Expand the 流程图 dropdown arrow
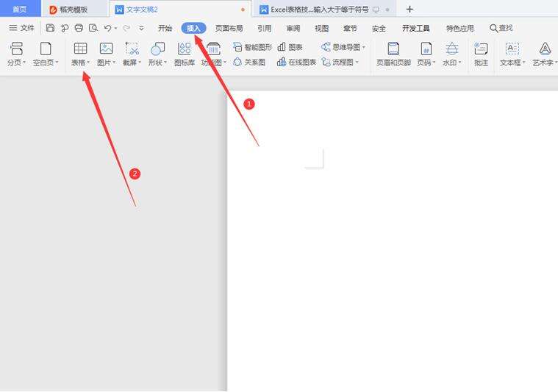558x392 pixels. (357, 63)
